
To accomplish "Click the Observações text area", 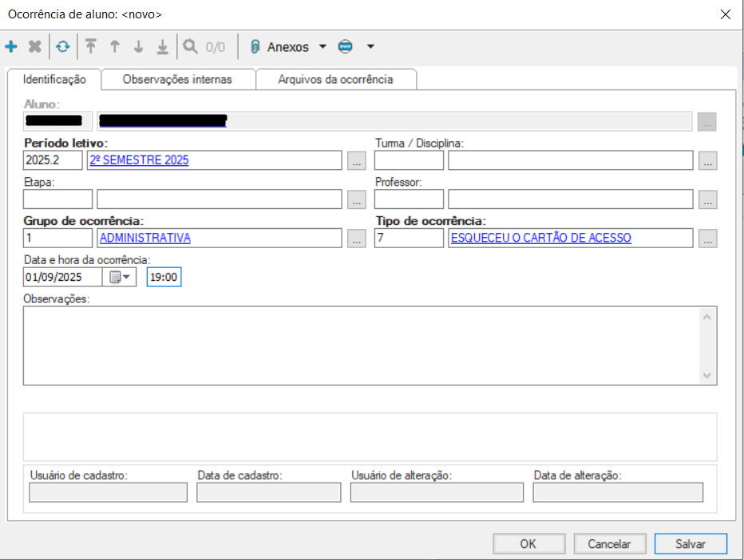I will tap(361, 345).
